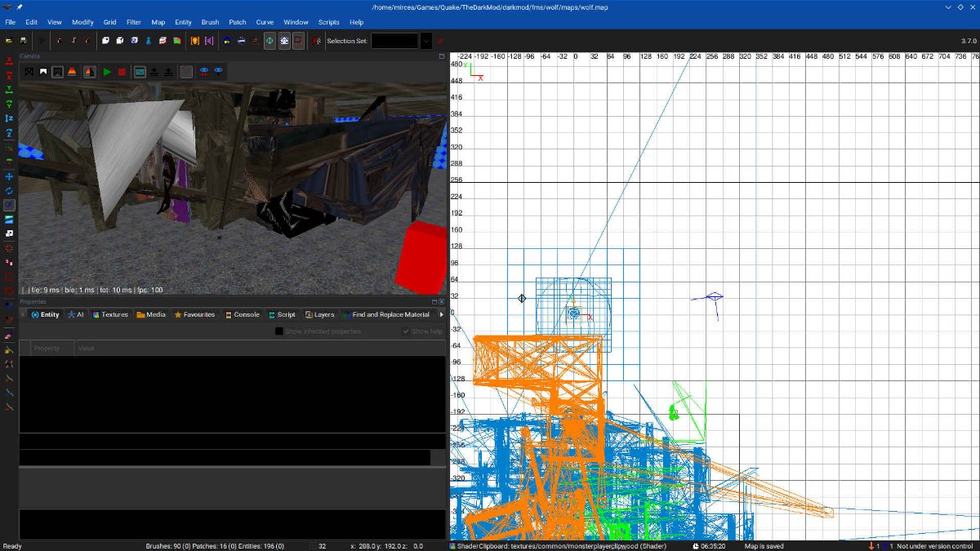The height and width of the screenshot is (551, 980).
Task: Select the blue Translate move tool
Action: click(x=9, y=176)
